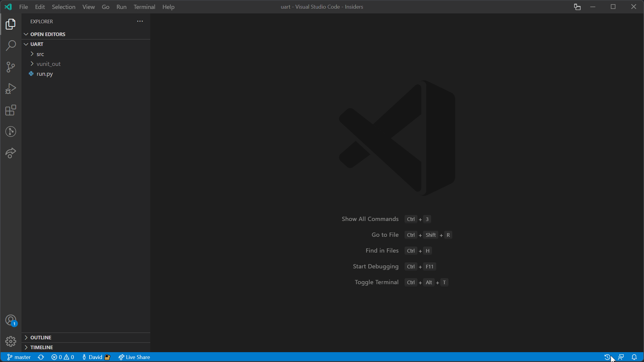The image size is (644, 362).
Task: Open the View menu
Action: 89,7
